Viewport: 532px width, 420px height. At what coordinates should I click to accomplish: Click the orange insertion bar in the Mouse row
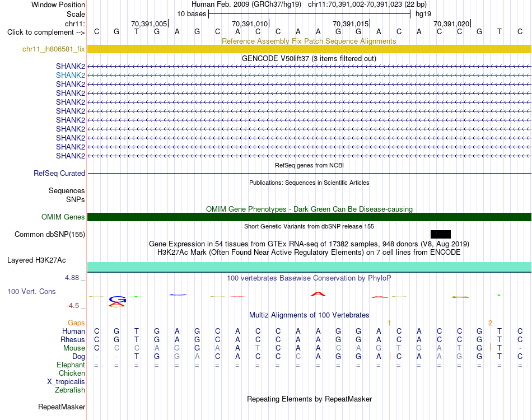pos(491,347)
